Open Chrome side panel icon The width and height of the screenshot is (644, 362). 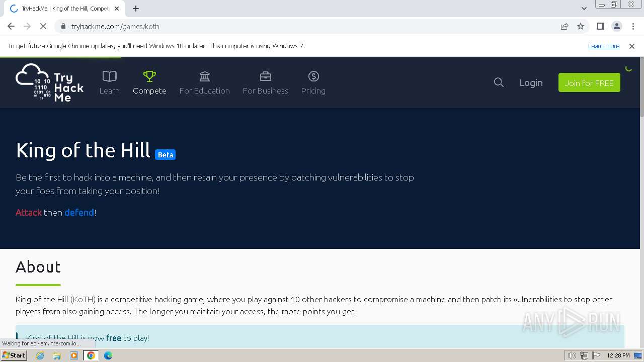point(600,26)
